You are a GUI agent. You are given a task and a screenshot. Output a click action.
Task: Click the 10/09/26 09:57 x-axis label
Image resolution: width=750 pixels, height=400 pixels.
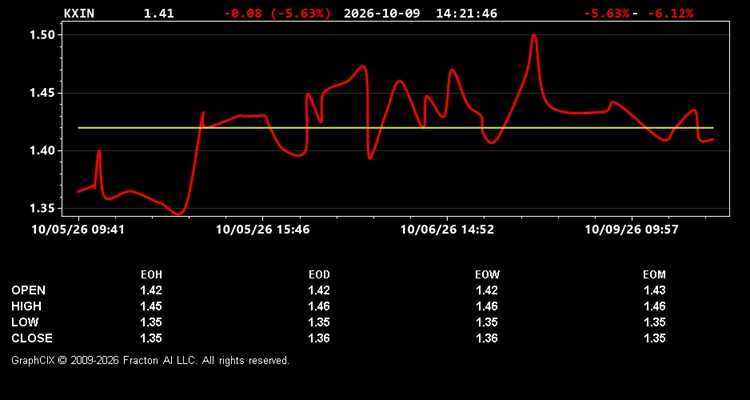(x=632, y=230)
